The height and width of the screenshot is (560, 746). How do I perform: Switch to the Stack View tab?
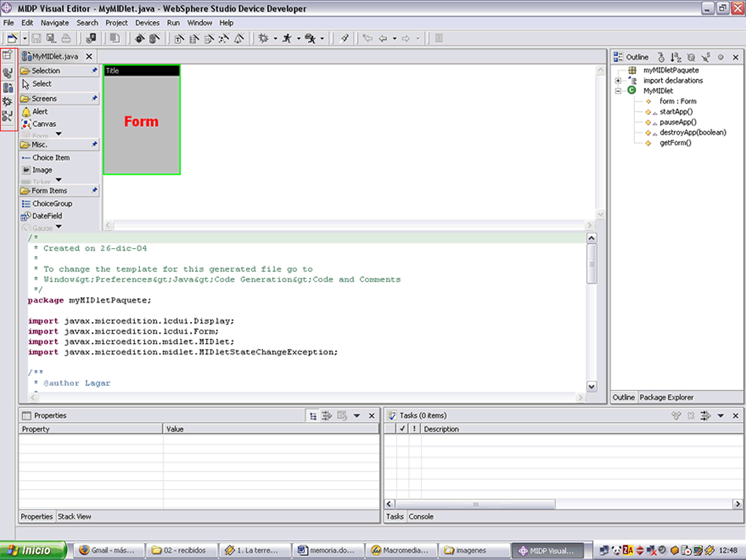74,516
